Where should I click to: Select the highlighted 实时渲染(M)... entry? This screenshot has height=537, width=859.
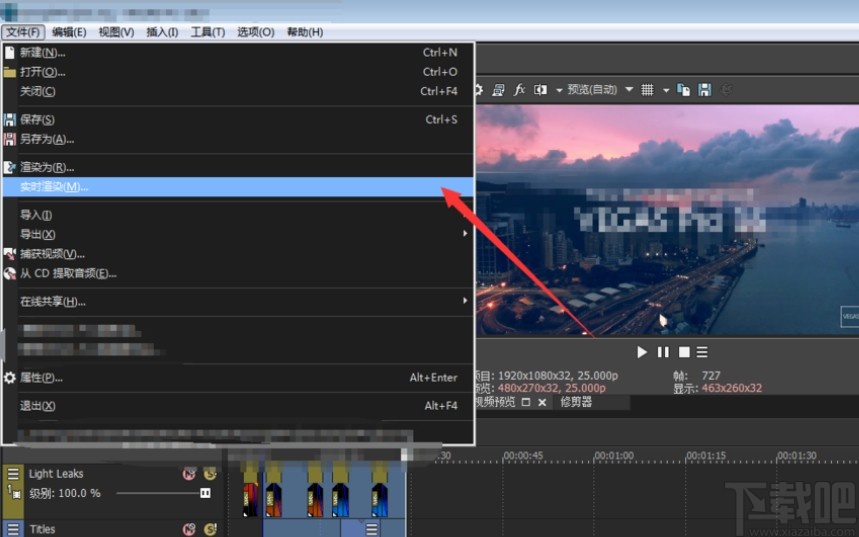pyautogui.click(x=238, y=187)
